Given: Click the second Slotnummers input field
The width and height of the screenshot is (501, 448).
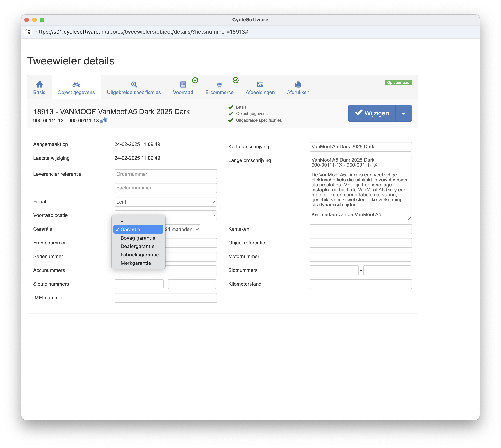Looking at the screenshot, I should 387,271.
